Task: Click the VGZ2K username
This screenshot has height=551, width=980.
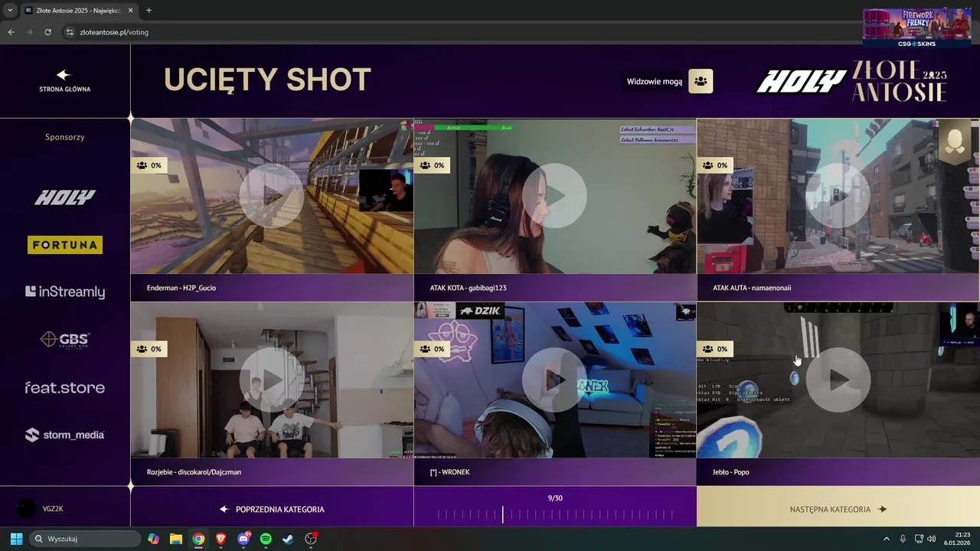Action: click(x=53, y=509)
